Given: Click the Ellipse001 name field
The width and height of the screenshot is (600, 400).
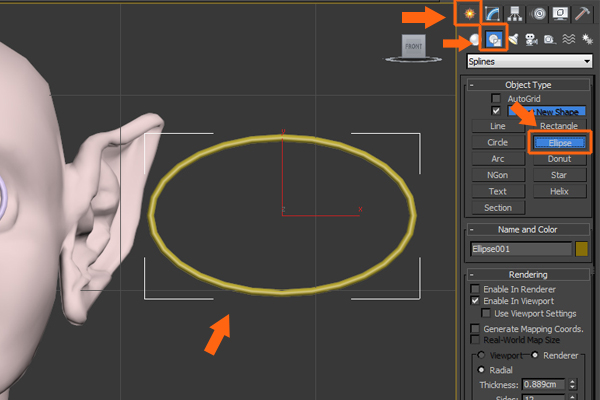Looking at the screenshot, I should click(x=521, y=249).
